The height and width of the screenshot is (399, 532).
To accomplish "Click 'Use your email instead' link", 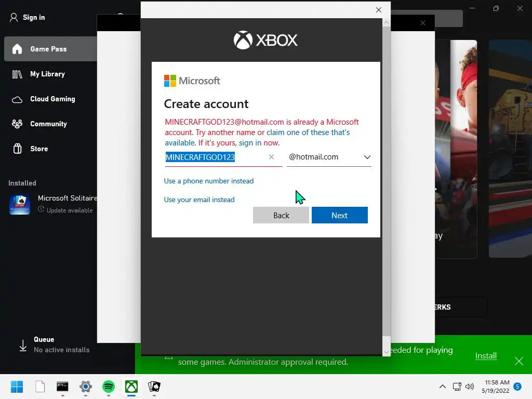I will click(x=199, y=199).
